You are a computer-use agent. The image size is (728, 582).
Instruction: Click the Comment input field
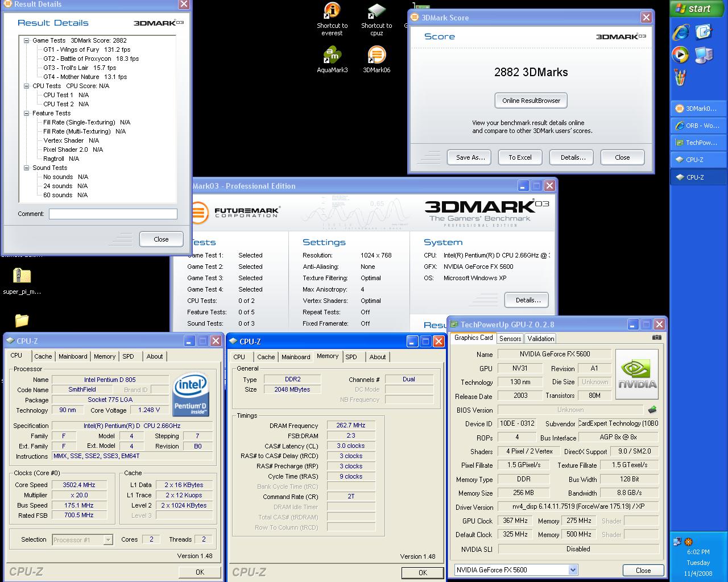click(x=113, y=214)
